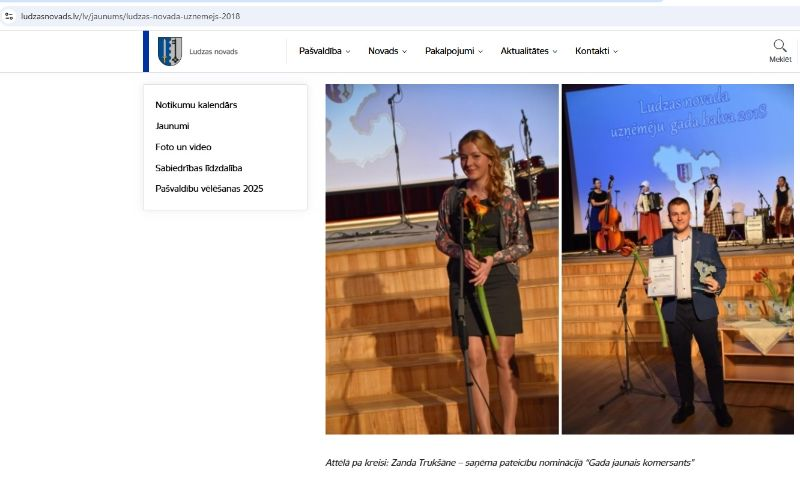
Task: Open photo of man holding certificate
Action: (678, 259)
